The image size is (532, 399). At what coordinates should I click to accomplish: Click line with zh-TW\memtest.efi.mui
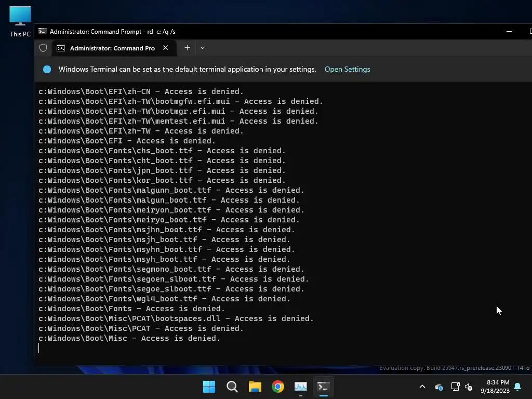[178, 121]
